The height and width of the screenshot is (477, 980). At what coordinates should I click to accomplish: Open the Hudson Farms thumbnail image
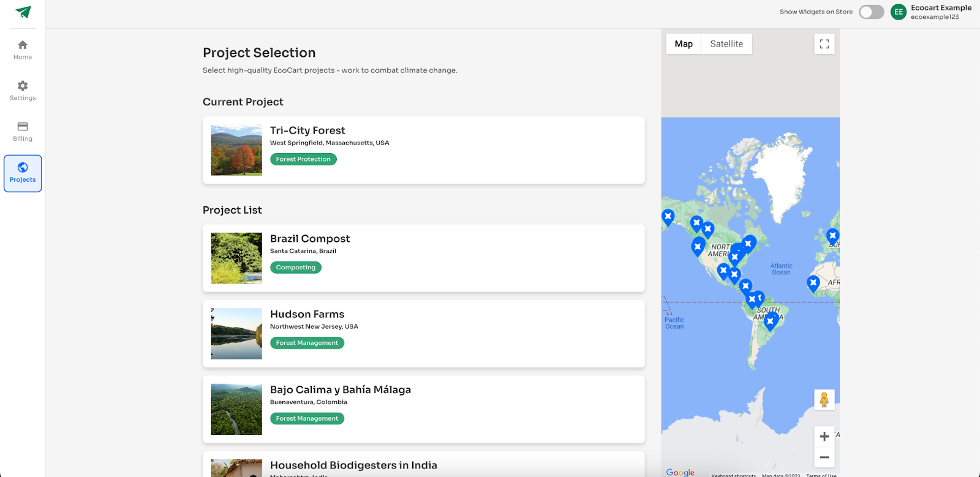click(236, 334)
